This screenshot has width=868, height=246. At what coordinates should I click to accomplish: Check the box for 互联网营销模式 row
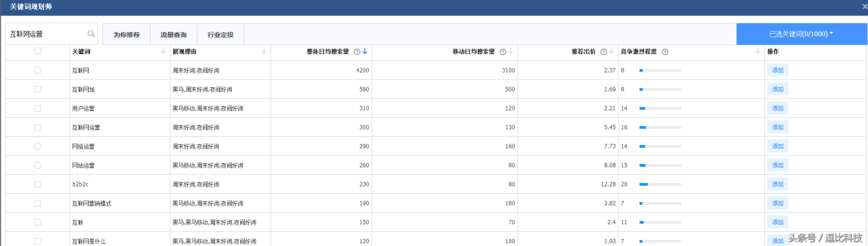point(37,203)
